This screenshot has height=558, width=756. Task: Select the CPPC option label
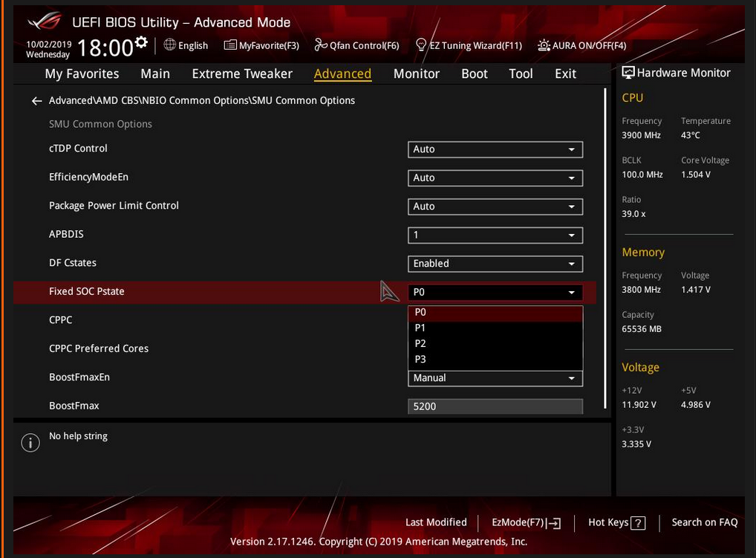coord(61,320)
